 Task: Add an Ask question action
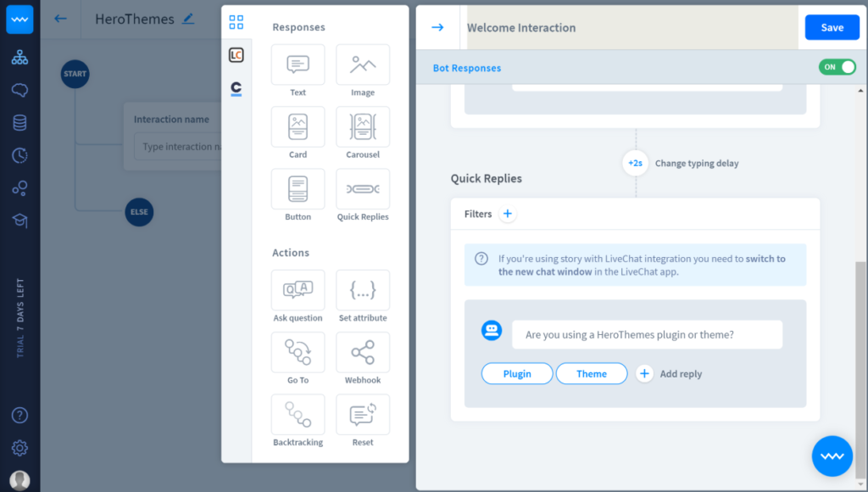point(298,291)
